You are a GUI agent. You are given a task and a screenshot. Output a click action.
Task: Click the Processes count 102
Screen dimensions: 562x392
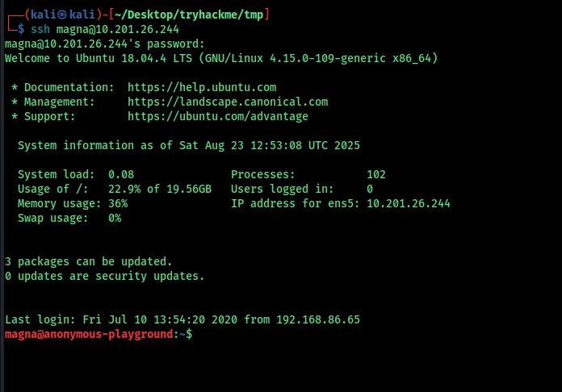coord(376,174)
